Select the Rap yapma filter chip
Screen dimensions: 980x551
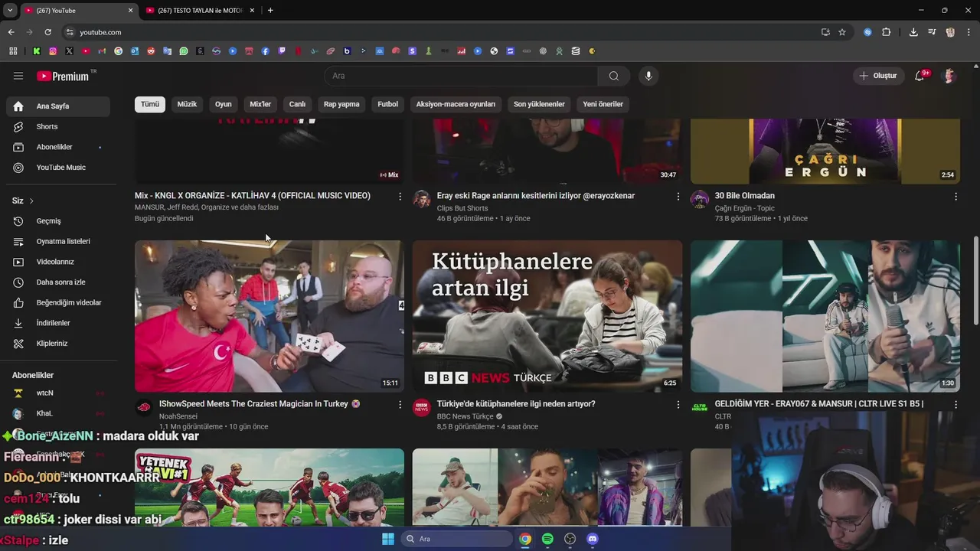(x=341, y=104)
